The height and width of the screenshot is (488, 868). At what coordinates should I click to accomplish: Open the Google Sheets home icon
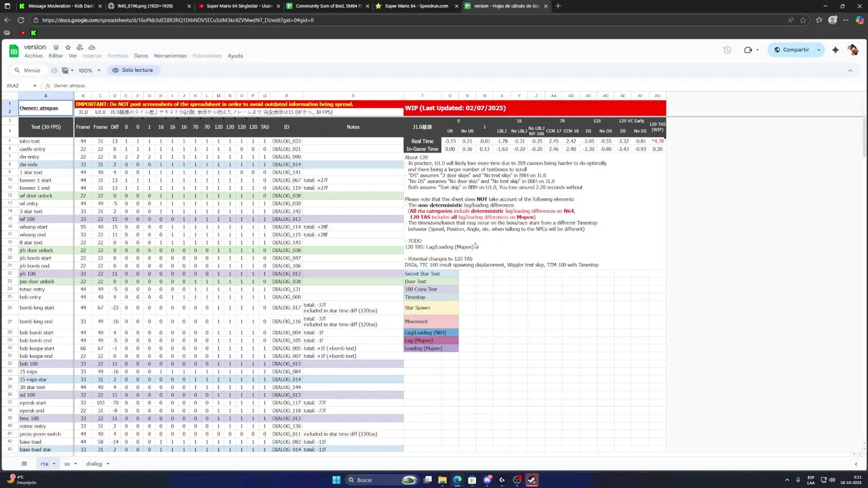pyautogui.click(x=14, y=51)
